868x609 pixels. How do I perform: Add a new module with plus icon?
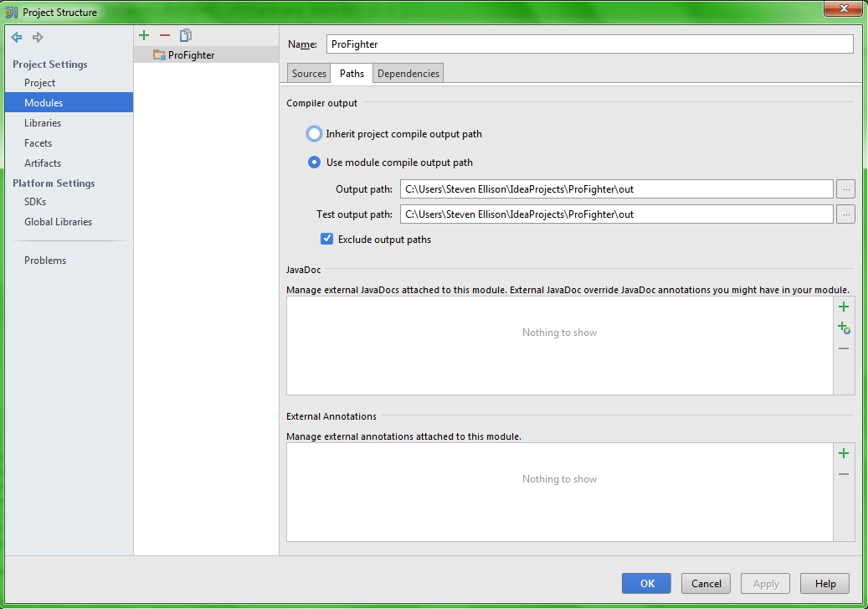click(144, 35)
